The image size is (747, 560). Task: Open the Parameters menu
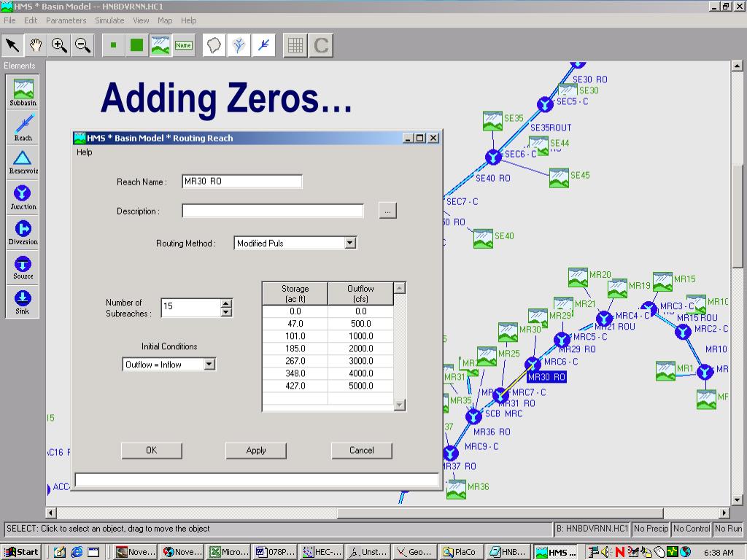(66, 20)
